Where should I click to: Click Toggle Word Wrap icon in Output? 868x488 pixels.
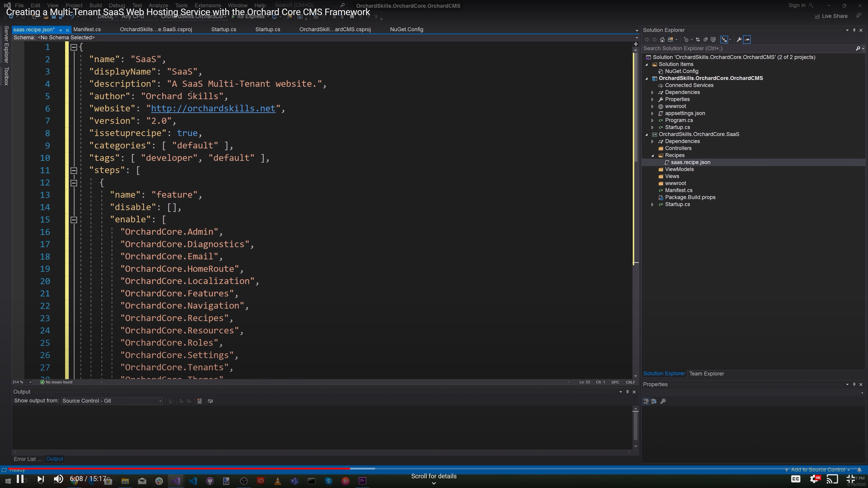(x=210, y=401)
